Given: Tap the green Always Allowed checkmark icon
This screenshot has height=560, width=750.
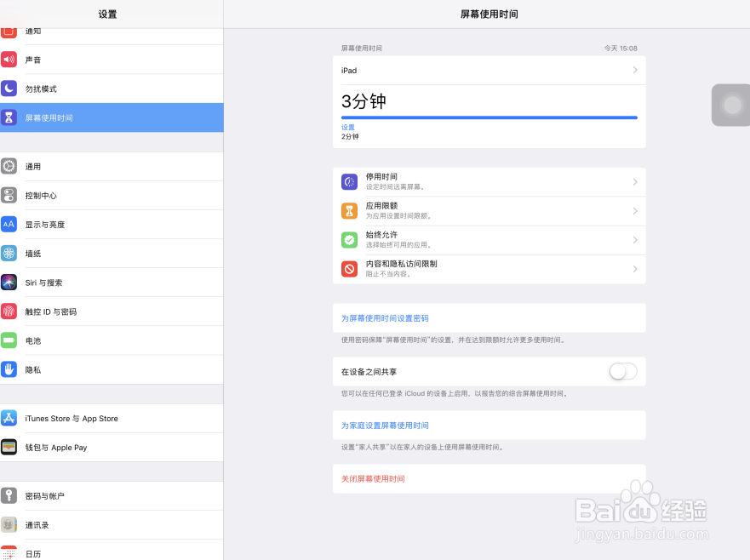Looking at the screenshot, I should (x=349, y=240).
